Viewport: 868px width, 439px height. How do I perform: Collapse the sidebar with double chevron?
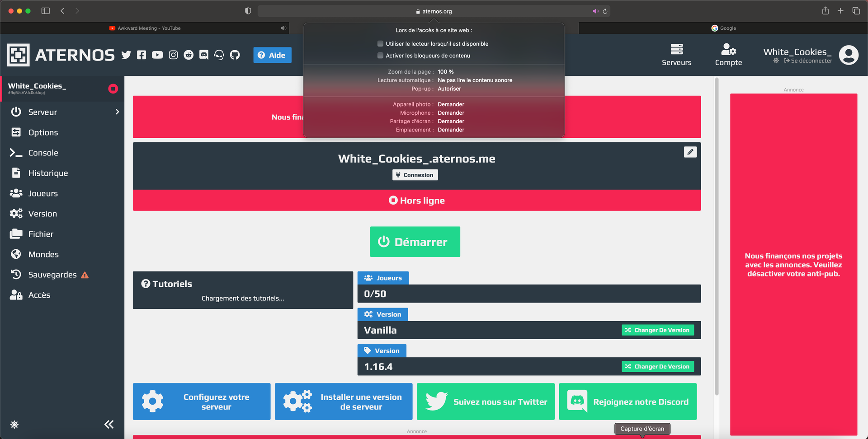[109, 425]
